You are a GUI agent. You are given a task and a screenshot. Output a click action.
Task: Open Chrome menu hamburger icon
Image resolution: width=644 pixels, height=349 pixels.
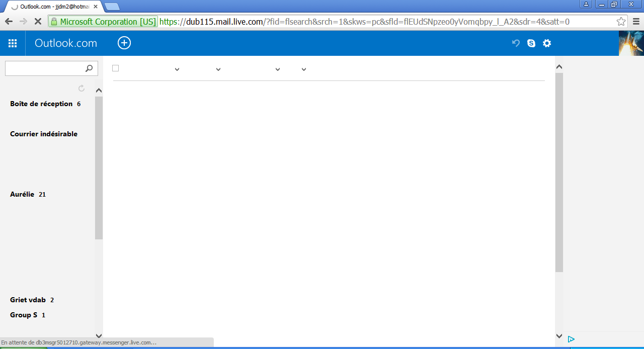click(x=636, y=22)
